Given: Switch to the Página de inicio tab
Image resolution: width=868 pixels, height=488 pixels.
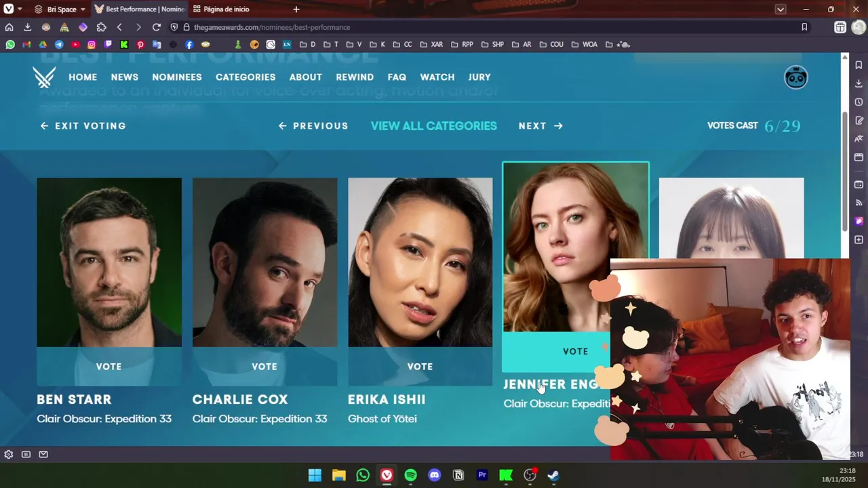Looking at the screenshot, I should 221,9.
